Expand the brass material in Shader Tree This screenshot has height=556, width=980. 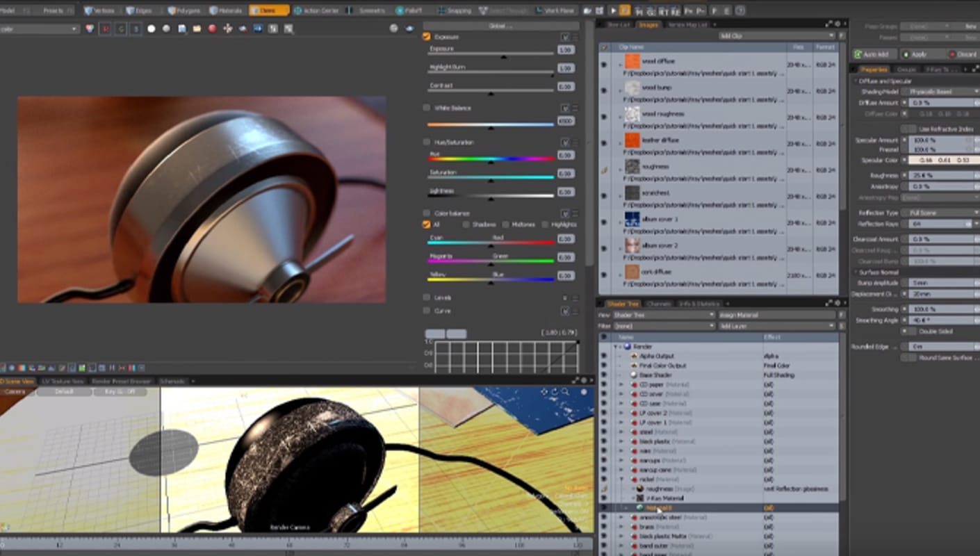[x=621, y=527]
